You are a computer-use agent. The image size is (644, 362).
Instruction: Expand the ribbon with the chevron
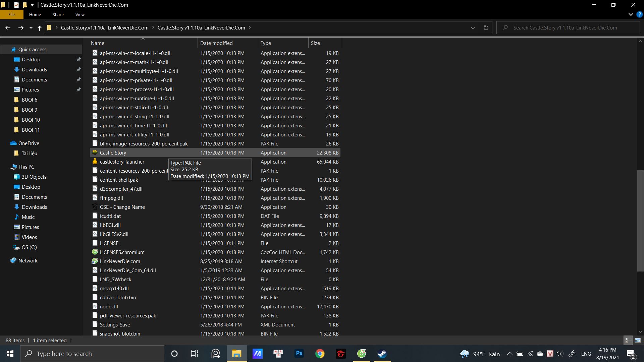(631, 14)
